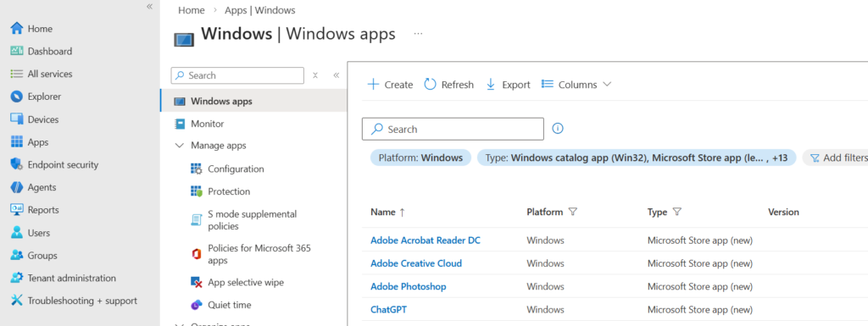Open the Adobe Photoshop app link
This screenshot has width=868, height=326.
pyautogui.click(x=408, y=286)
